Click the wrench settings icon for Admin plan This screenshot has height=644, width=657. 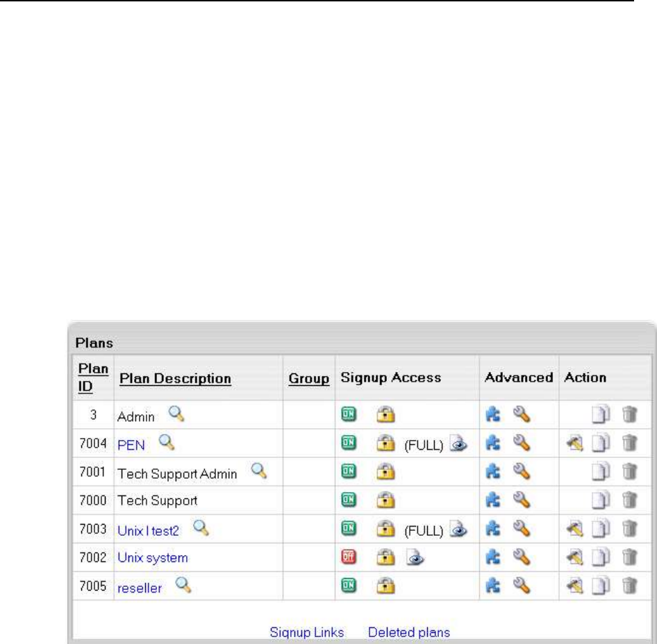point(522,414)
